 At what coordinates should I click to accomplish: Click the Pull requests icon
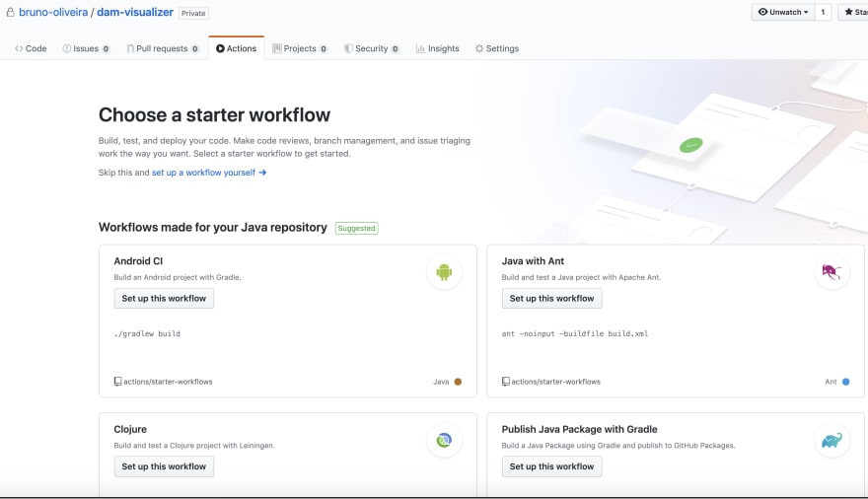coord(130,48)
